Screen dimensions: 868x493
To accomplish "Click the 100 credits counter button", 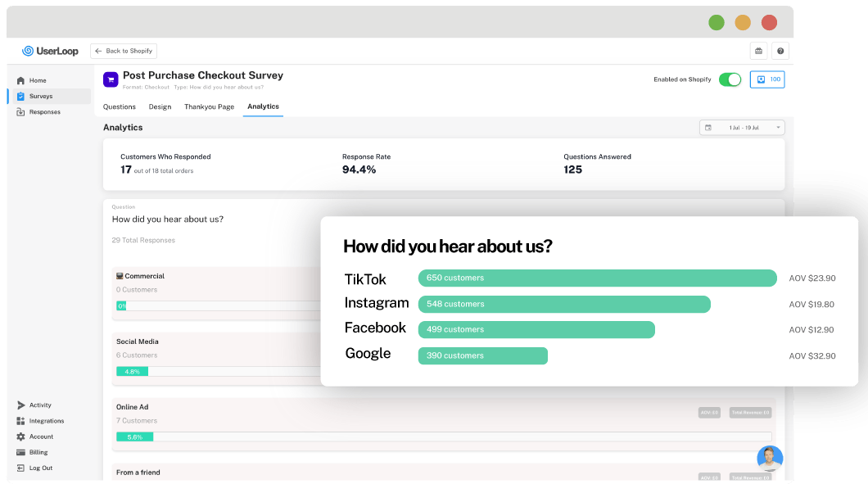I will 766,79.
